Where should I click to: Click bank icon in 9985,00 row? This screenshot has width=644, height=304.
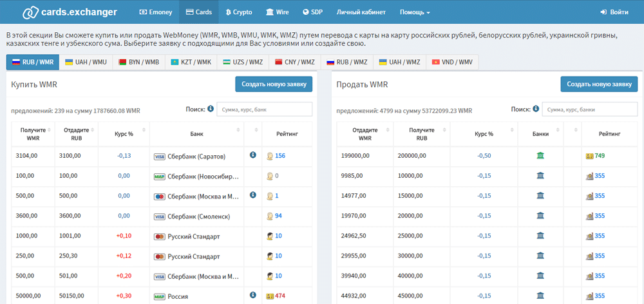pos(540,176)
